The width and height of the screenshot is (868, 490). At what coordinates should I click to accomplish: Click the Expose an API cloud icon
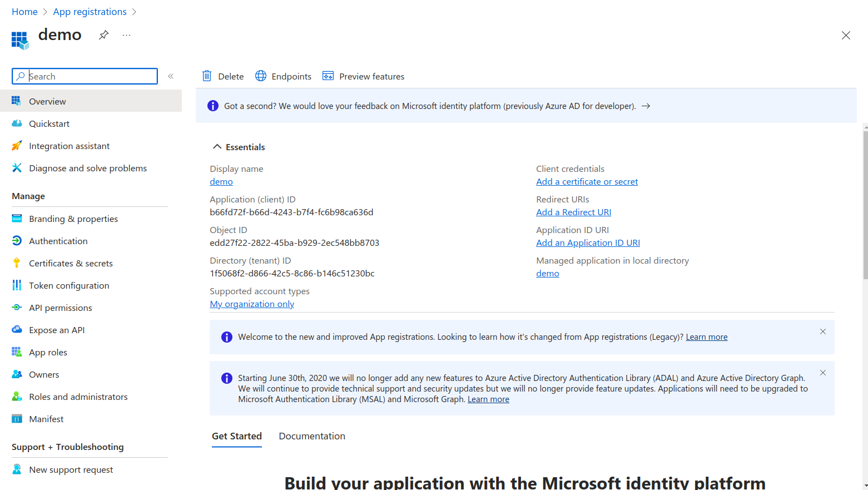[x=17, y=330]
